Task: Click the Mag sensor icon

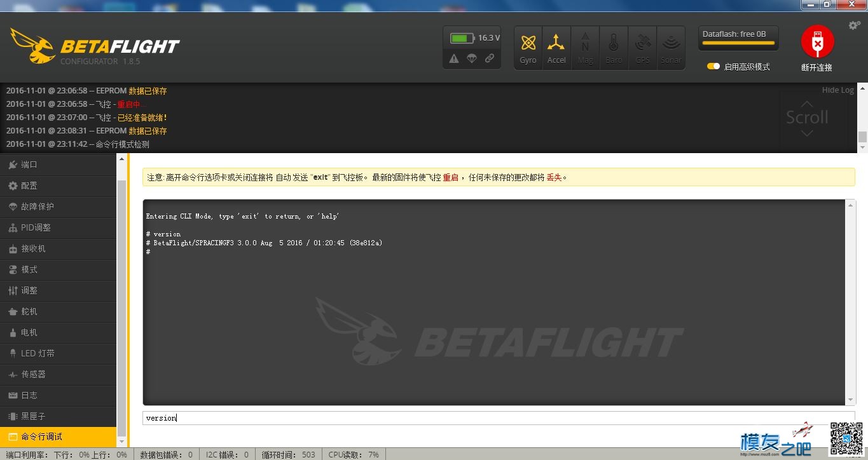Action: (x=585, y=48)
